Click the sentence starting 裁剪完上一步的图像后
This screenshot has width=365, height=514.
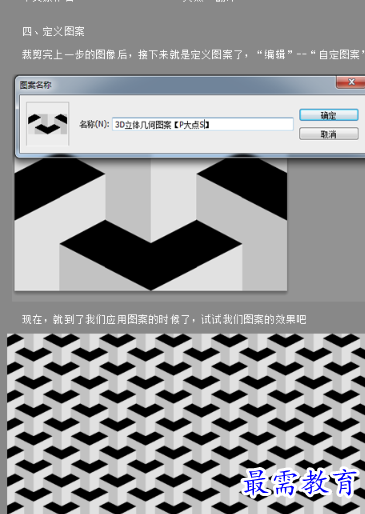193,54
